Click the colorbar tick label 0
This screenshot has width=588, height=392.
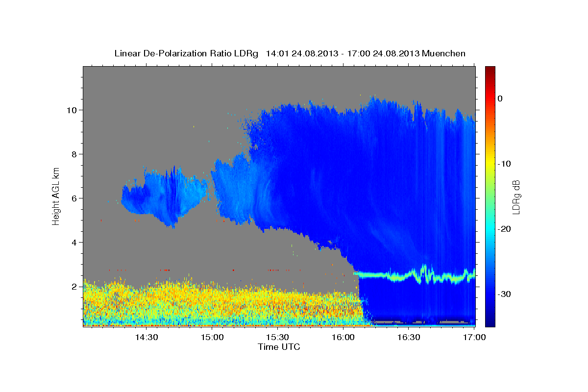pyautogui.click(x=500, y=98)
